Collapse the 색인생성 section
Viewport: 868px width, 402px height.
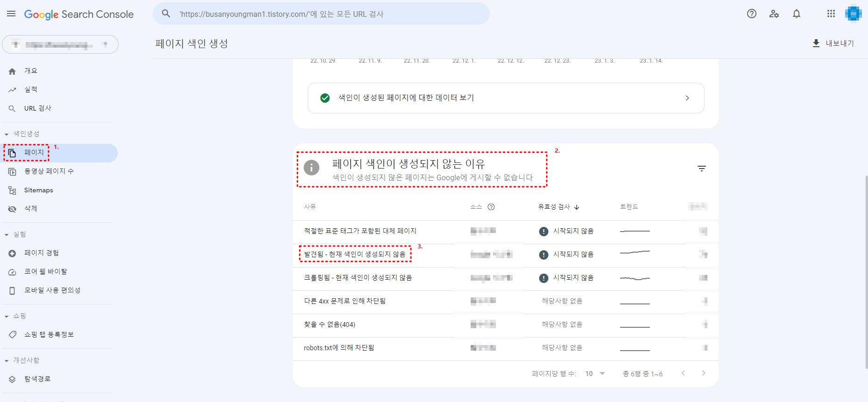pos(7,134)
